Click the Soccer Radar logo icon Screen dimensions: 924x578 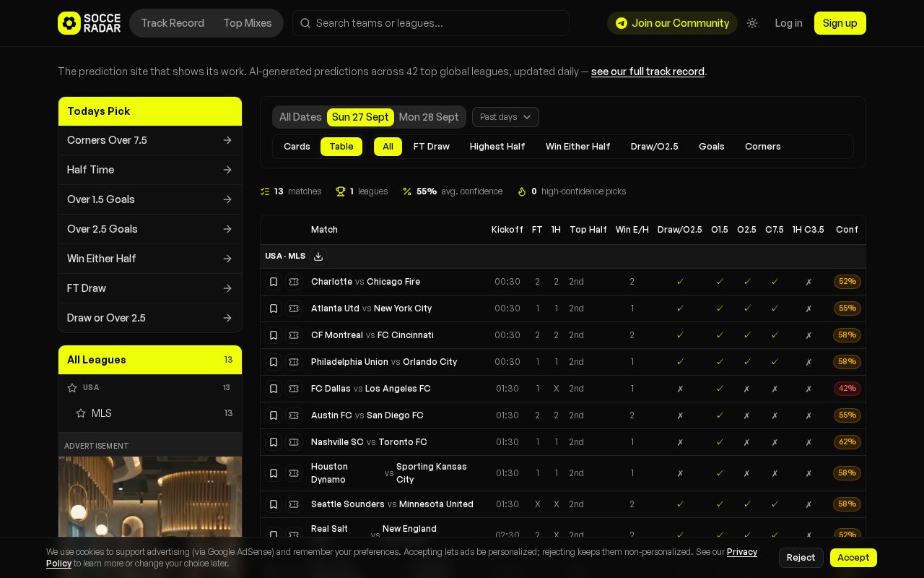coord(69,23)
